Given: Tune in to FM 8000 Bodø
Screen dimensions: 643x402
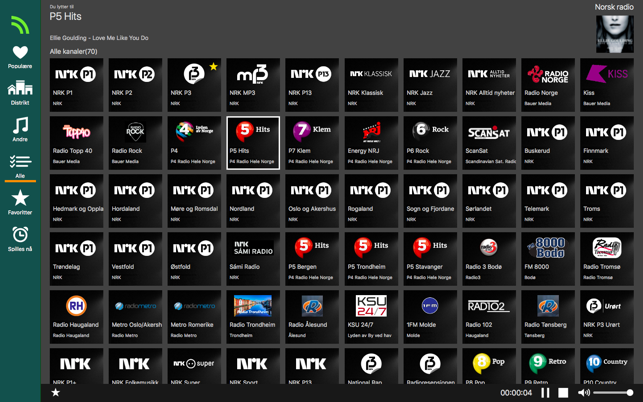Looking at the screenshot, I should click(548, 259).
